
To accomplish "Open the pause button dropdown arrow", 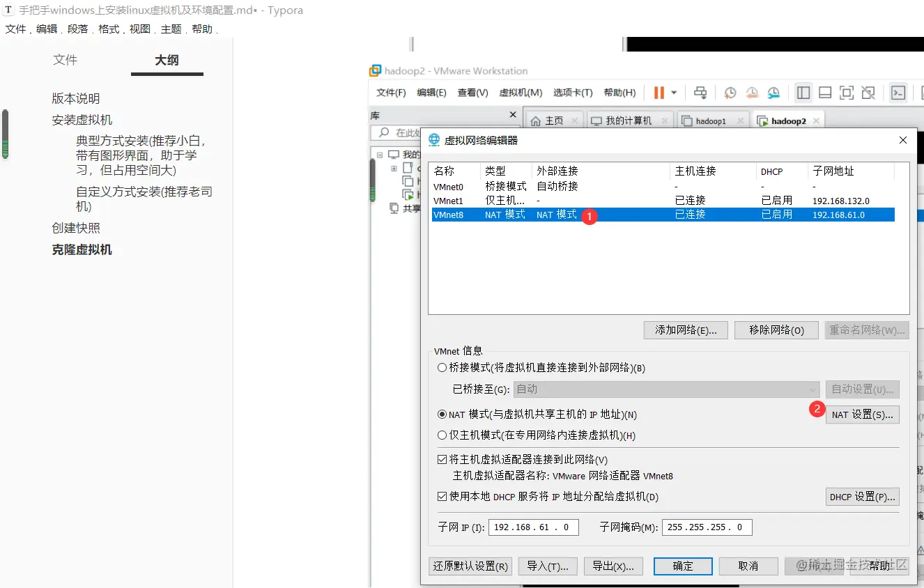I will coord(673,92).
